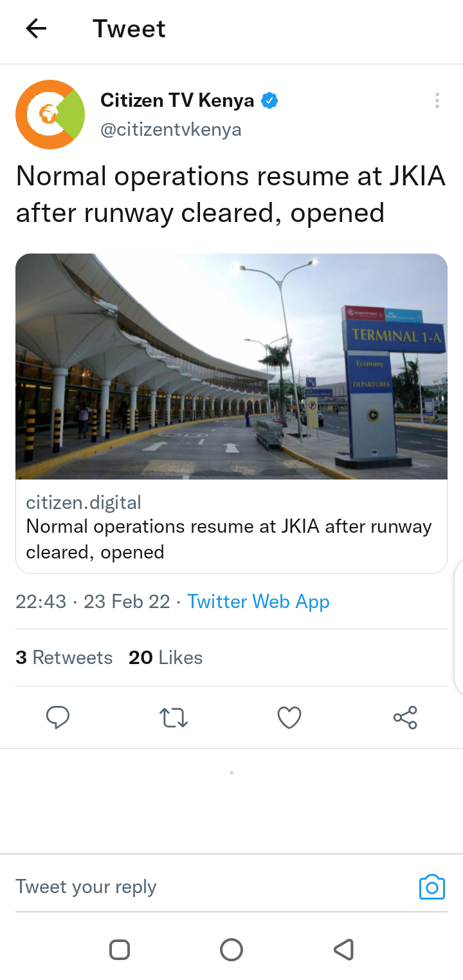Tap Android home circle button
The image size is (463, 980).
click(232, 950)
